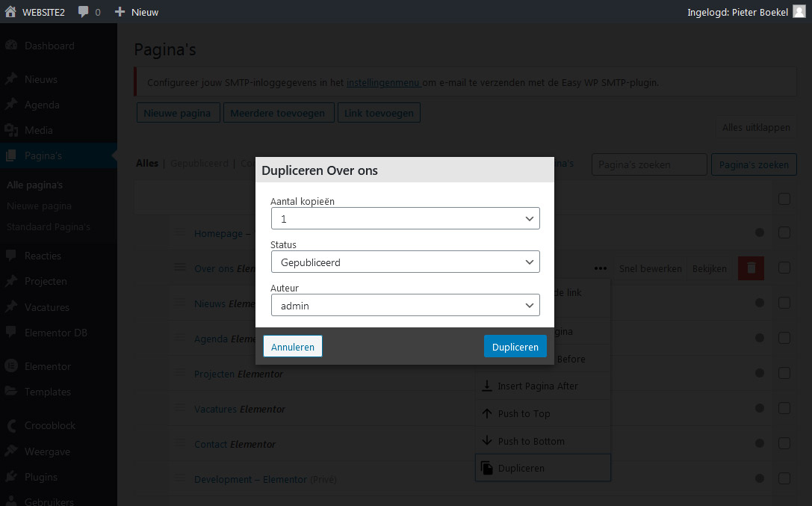This screenshot has height=506, width=812.
Task: Expand the Status dropdown showing Gepubliceerd
Action: coord(405,262)
